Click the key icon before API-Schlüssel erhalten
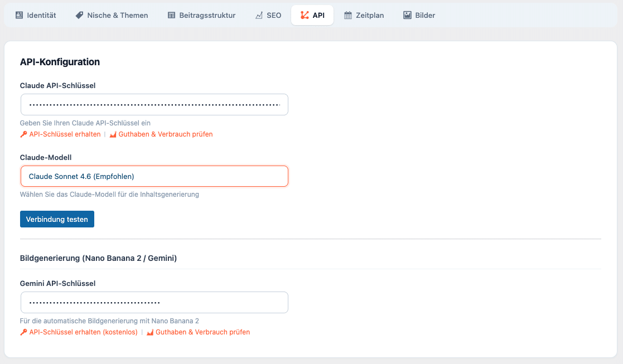 click(x=23, y=134)
